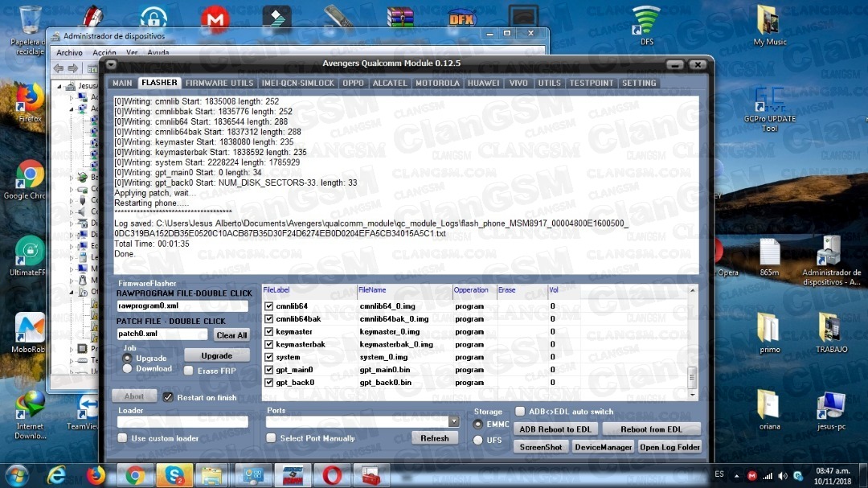Open the OPPO tab

[x=353, y=83]
